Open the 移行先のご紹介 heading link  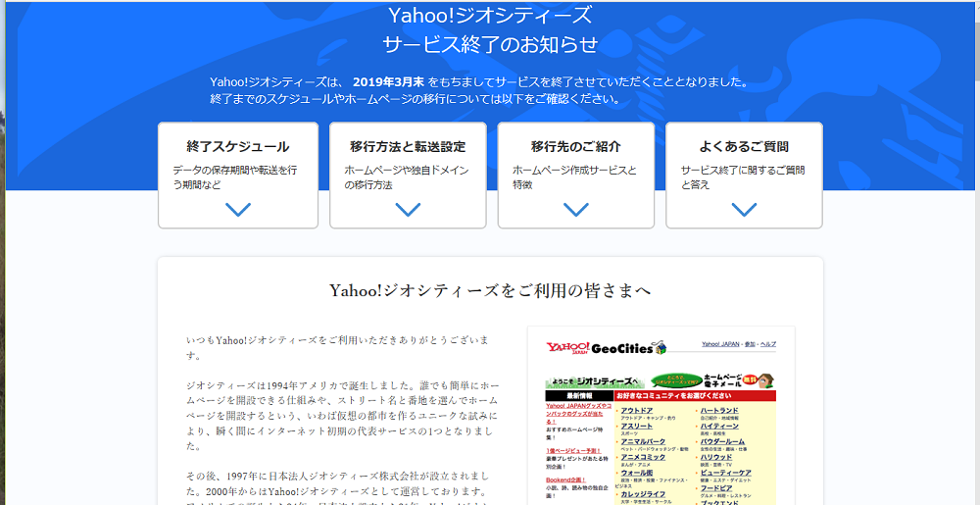point(575,147)
